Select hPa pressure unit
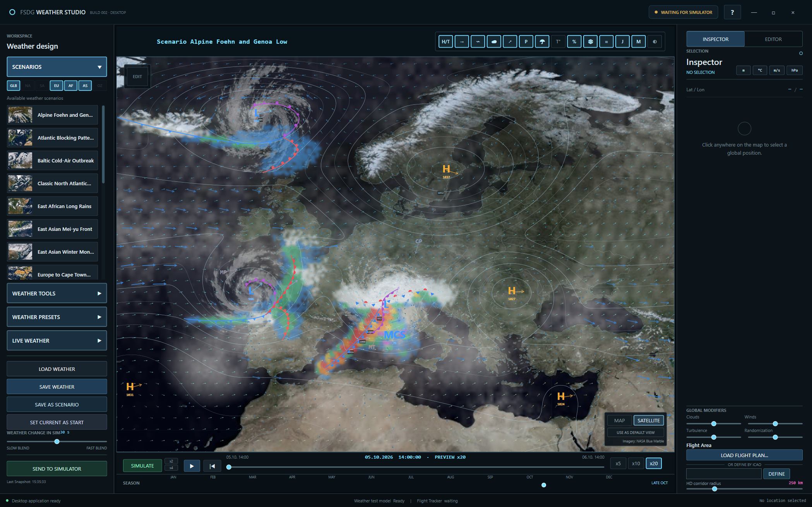Screen dimensions: 812x507 (x=795, y=70)
